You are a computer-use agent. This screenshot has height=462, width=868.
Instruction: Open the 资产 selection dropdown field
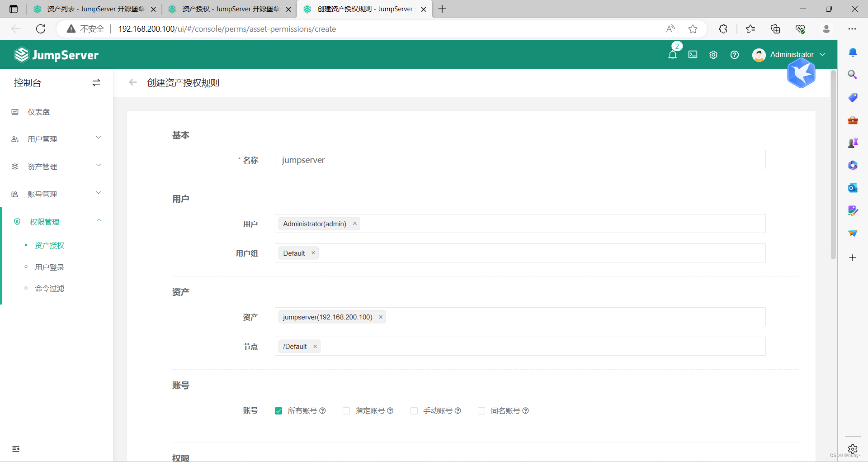point(520,317)
